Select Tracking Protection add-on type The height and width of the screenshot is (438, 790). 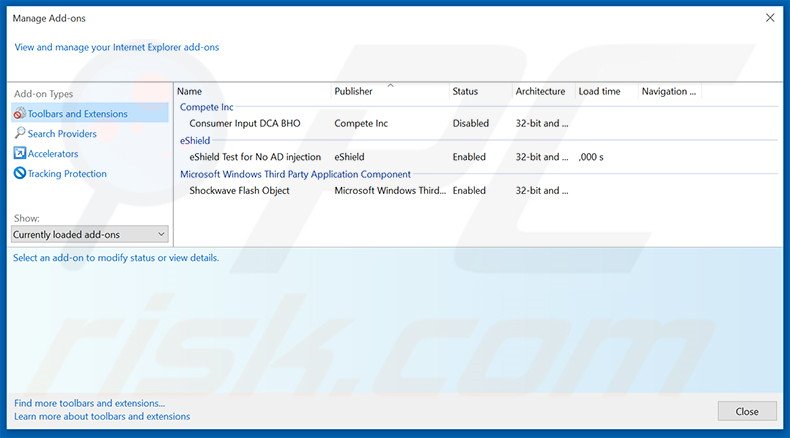(67, 173)
